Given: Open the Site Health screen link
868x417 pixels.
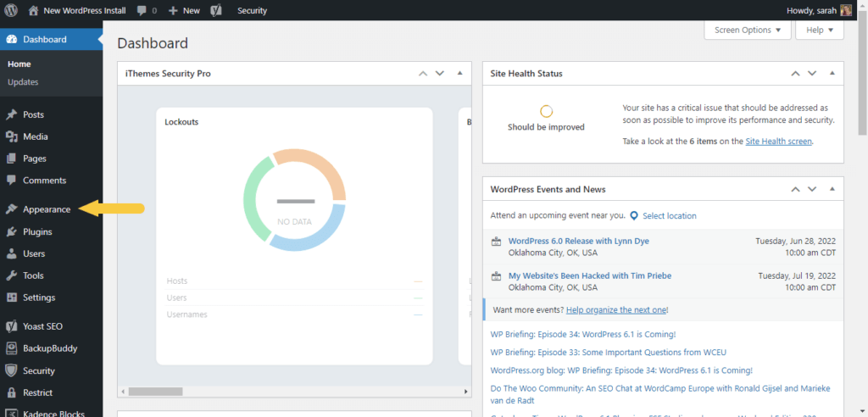Looking at the screenshot, I should [x=778, y=142].
